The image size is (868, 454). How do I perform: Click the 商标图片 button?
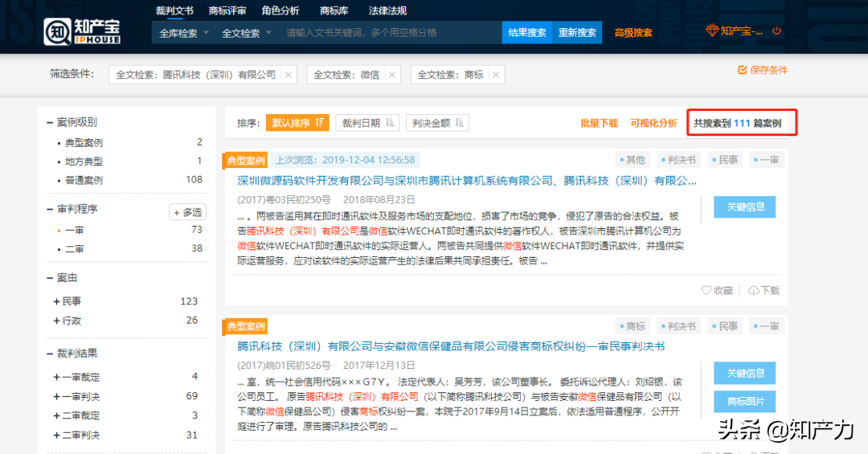(744, 402)
